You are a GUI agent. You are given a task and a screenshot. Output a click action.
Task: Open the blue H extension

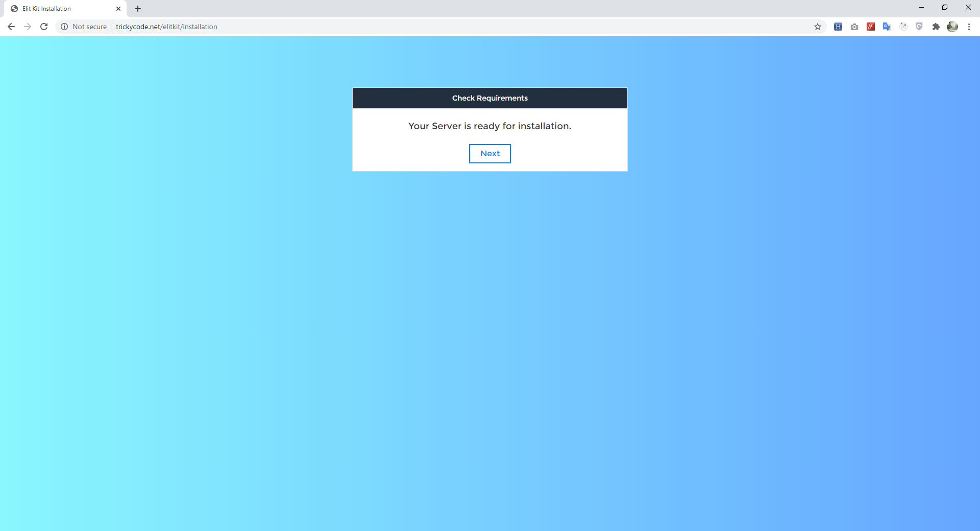tap(838, 27)
